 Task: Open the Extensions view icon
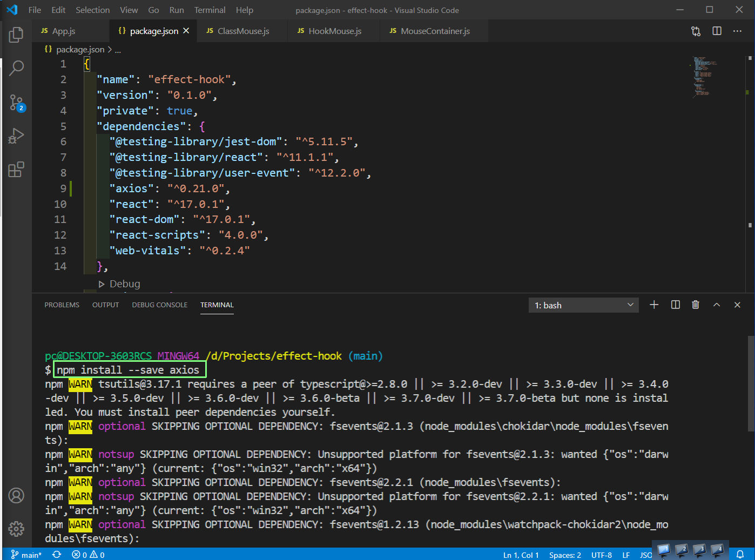pyautogui.click(x=16, y=170)
